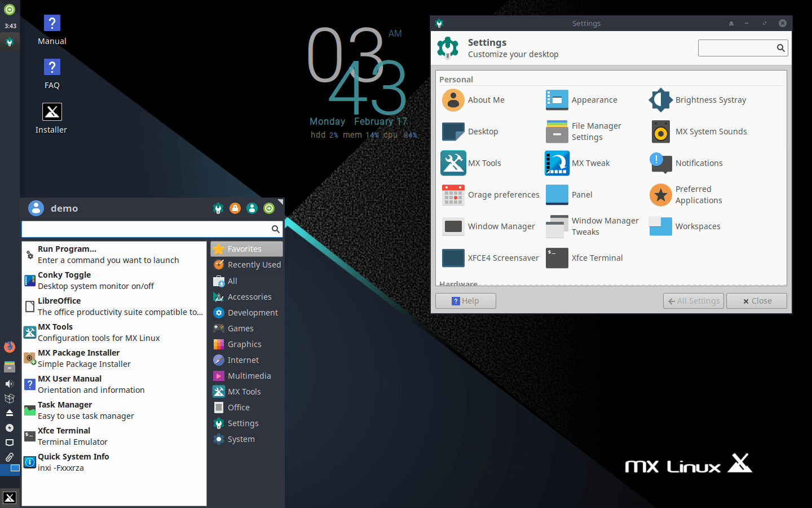Open Window Manager Tweaks
This screenshot has width=812, height=508.
[x=592, y=226]
